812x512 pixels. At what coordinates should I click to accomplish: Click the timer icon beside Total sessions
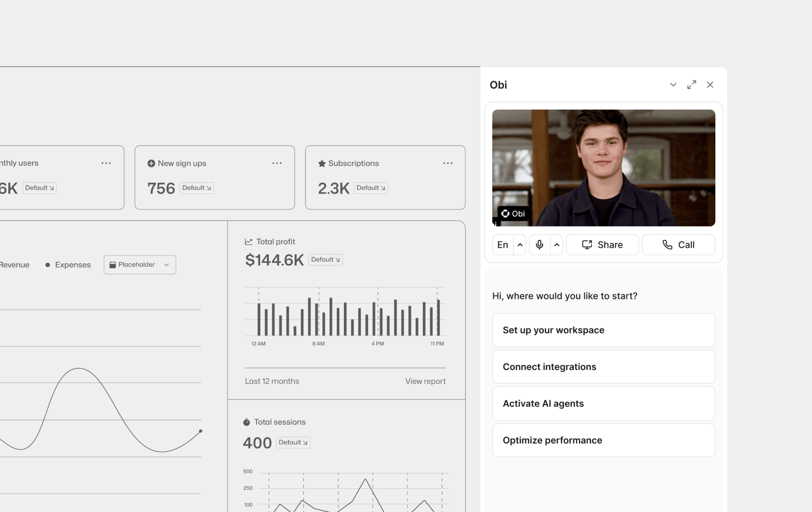coord(247,422)
